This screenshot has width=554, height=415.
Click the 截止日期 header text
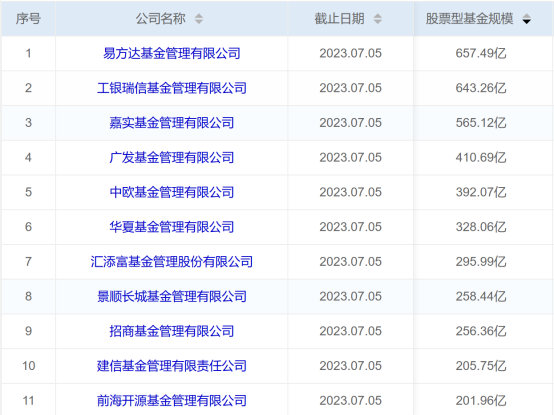[340, 19]
